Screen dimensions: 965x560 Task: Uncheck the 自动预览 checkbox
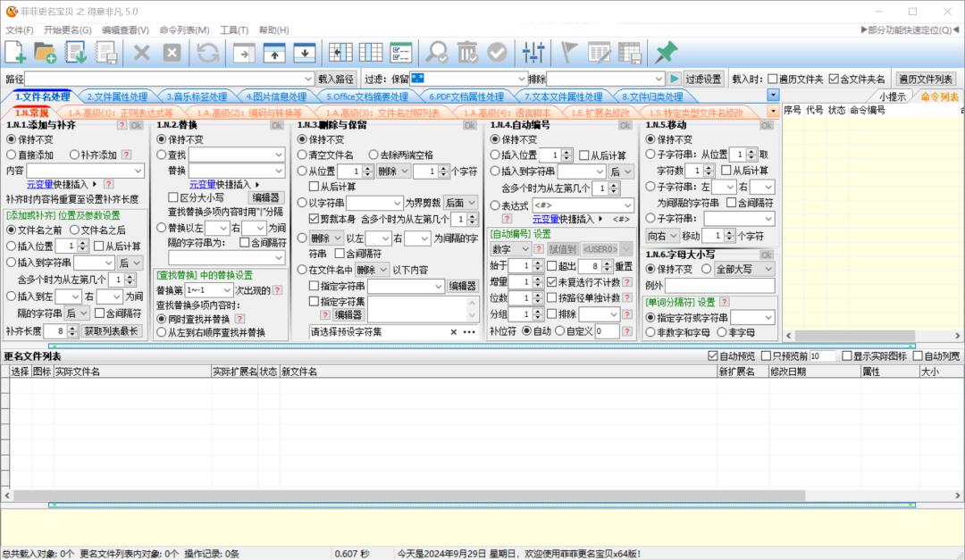[x=712, y=355]
